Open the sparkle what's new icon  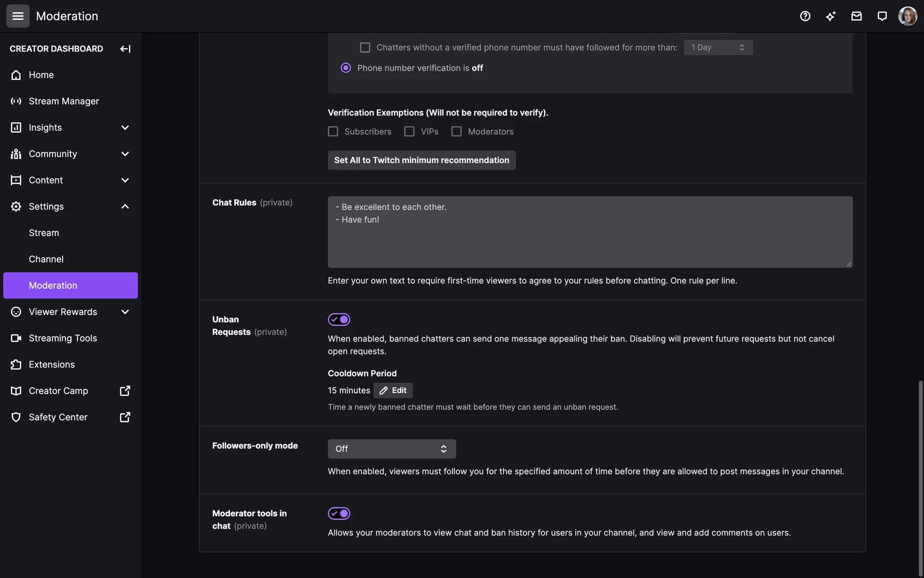point(831,16)
